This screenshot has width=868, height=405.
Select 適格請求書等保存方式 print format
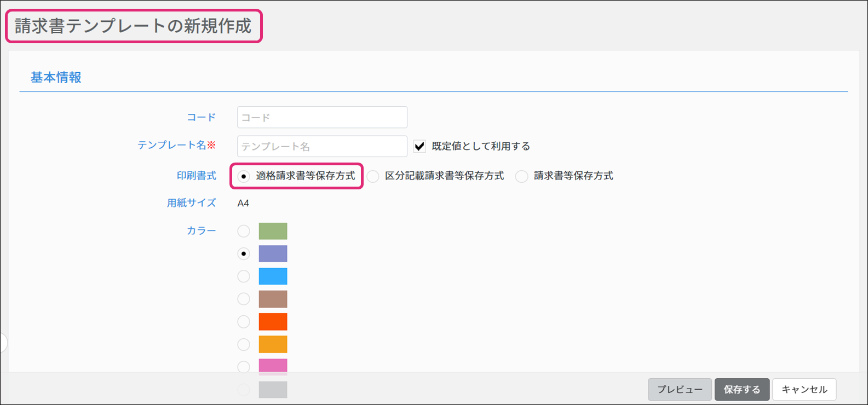click(x=244, y=176)
